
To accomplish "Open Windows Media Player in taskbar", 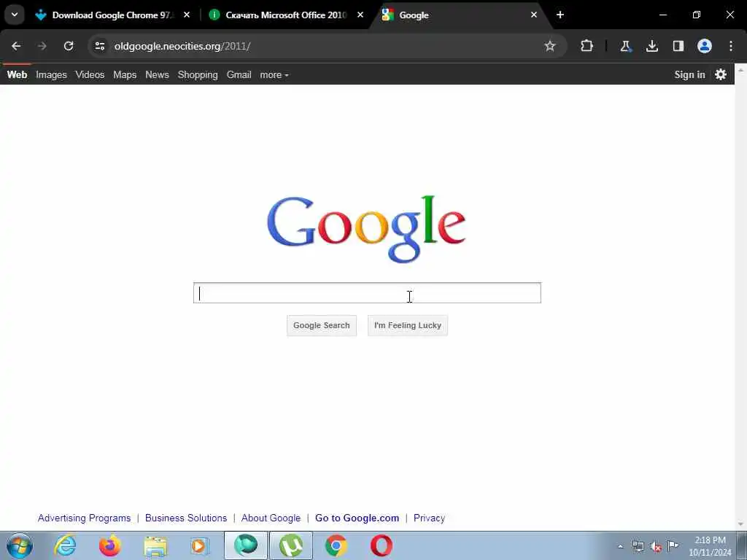I will pos(200,545).
